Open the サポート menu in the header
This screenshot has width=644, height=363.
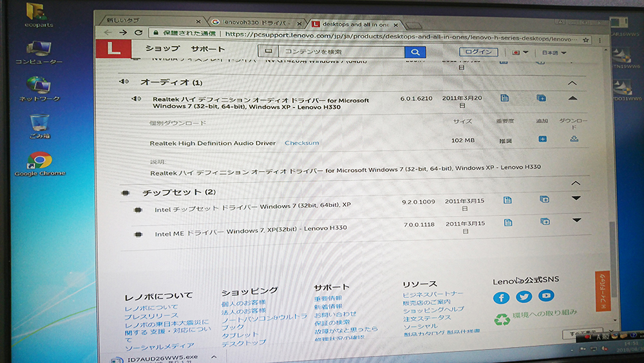(x=207, y=49)
